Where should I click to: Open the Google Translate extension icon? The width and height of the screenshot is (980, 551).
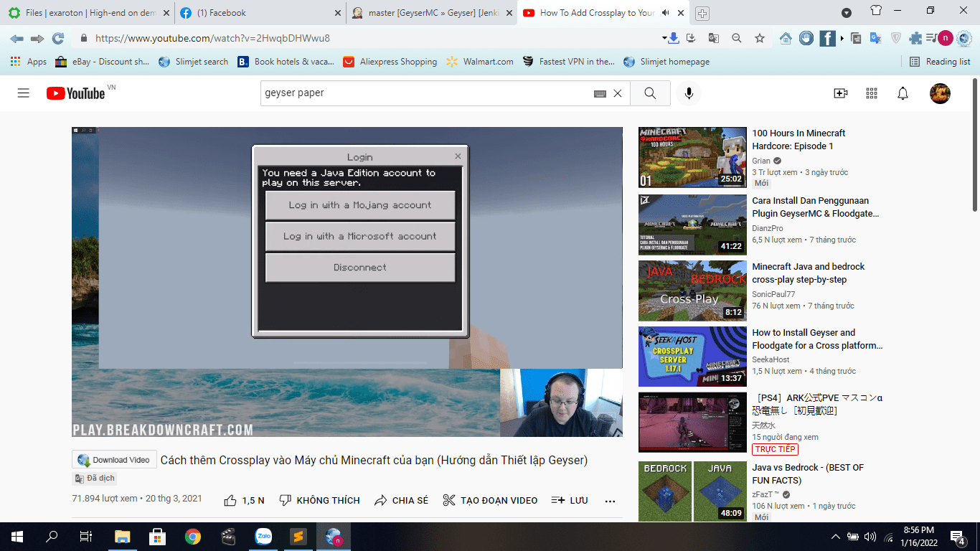tap(875, 38)
